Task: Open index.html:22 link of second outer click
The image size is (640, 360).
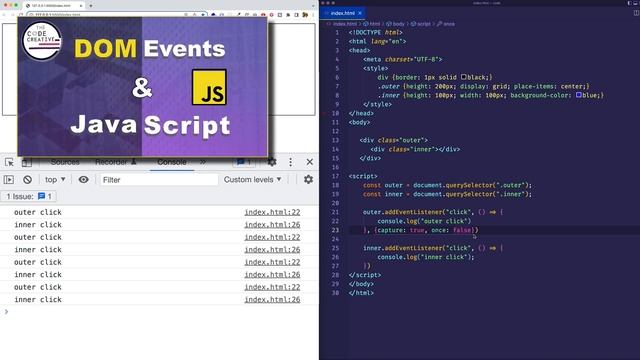Action: 272,237
